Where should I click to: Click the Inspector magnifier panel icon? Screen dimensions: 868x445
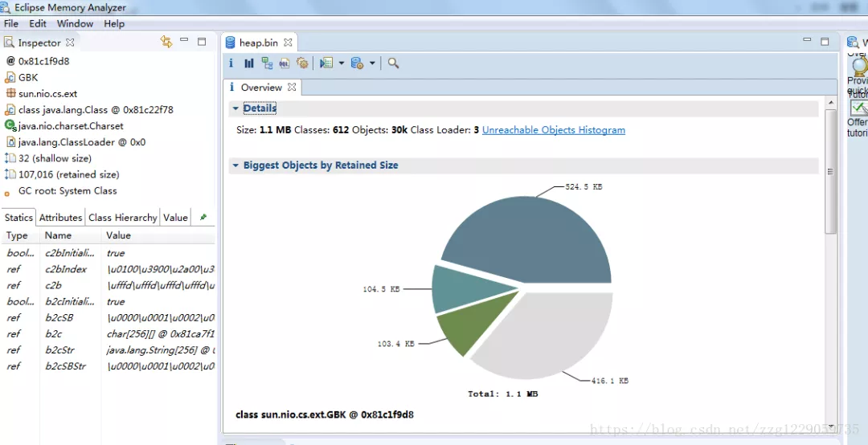(x=10, y=43)
